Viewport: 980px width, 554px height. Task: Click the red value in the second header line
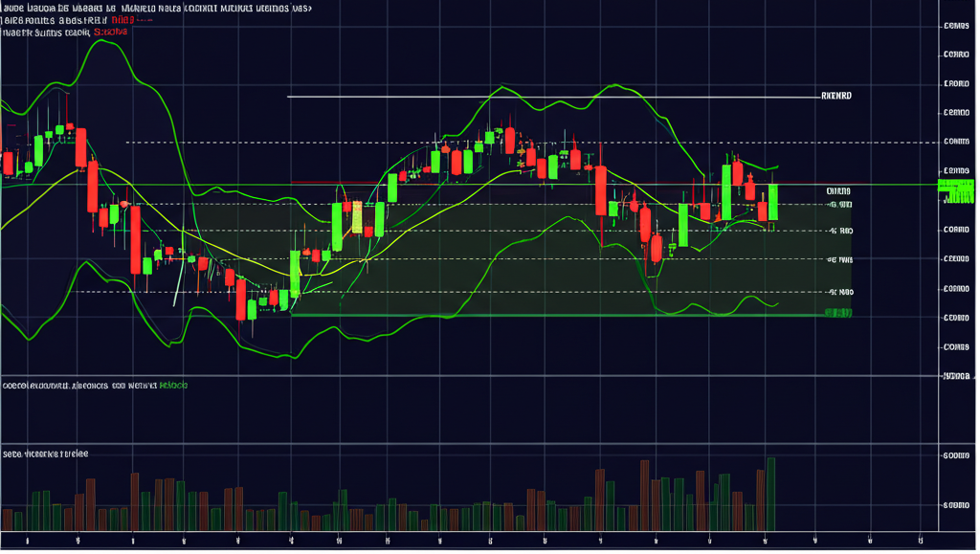point(122,19)
